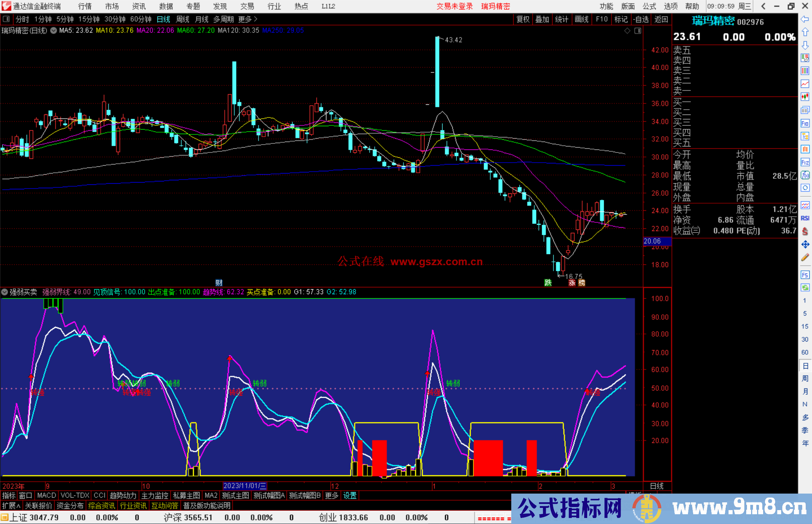Click the down arrow icon in right sidebar

point(805,45)
